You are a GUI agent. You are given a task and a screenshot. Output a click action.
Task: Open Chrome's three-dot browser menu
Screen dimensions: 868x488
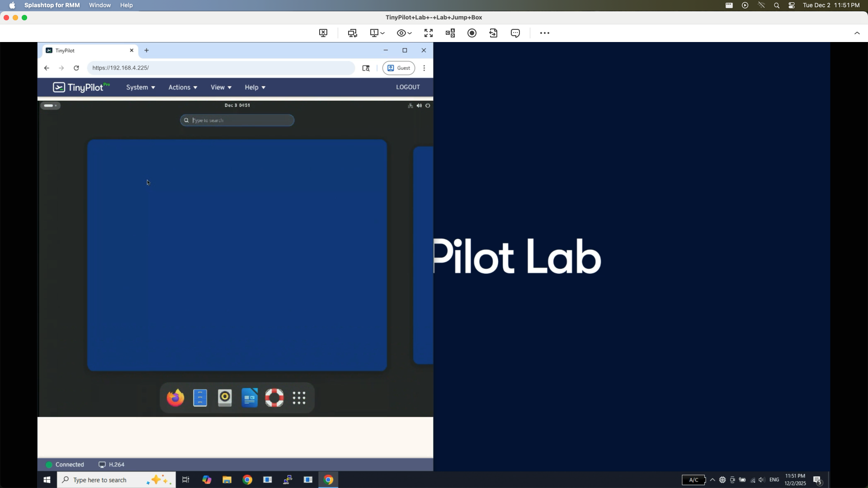[x=424, y=68]
